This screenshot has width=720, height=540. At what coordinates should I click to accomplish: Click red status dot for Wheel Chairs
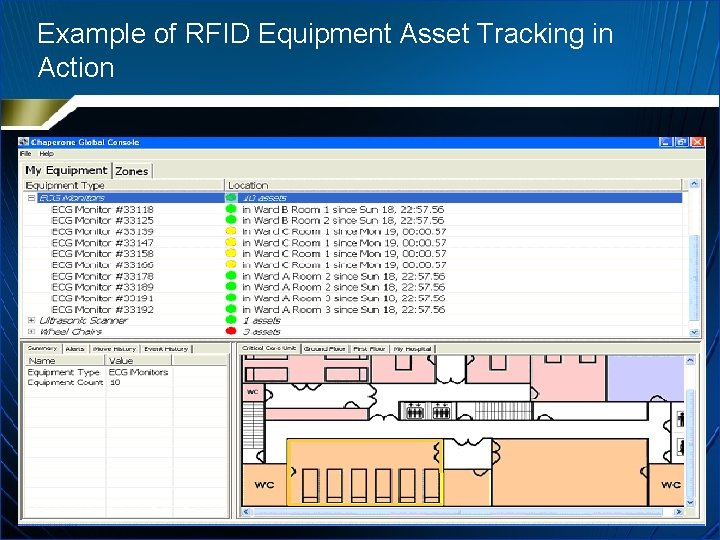[x=231, y=331]
